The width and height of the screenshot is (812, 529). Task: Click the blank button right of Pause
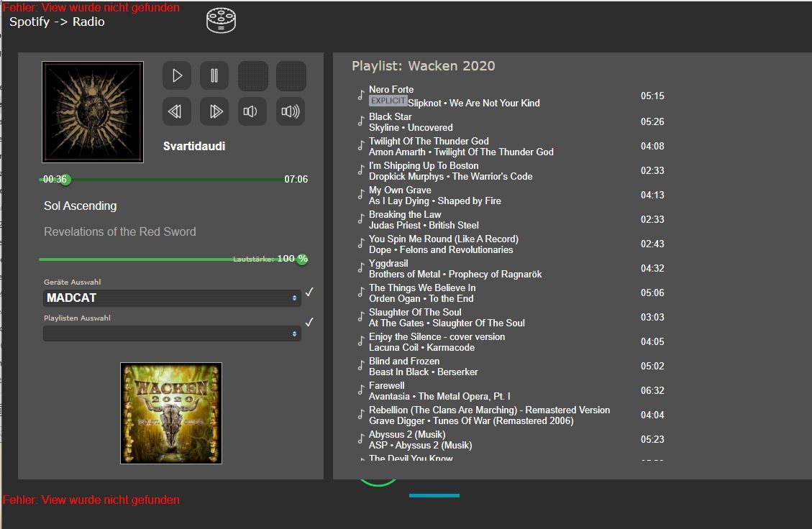pyautogui.click(x=252, y=75)
